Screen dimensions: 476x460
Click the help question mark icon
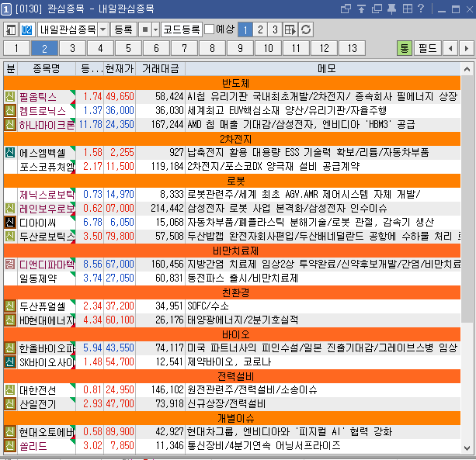coord(421,9)
